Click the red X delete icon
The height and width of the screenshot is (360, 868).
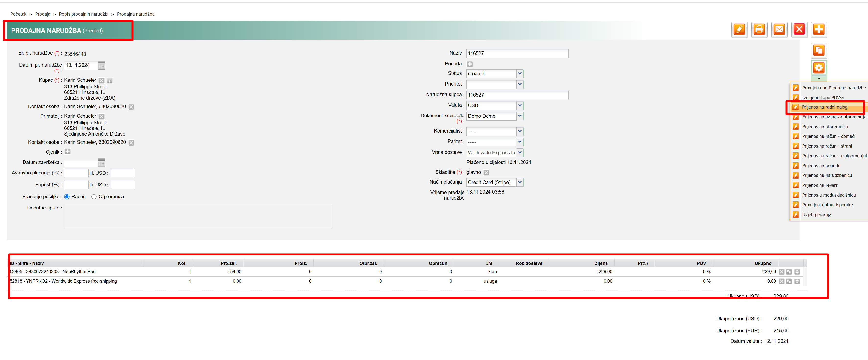(799, 30)
